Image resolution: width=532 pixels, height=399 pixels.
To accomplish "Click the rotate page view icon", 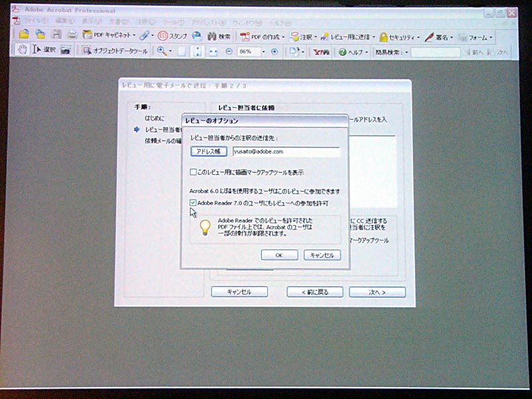I will point(294,52).
